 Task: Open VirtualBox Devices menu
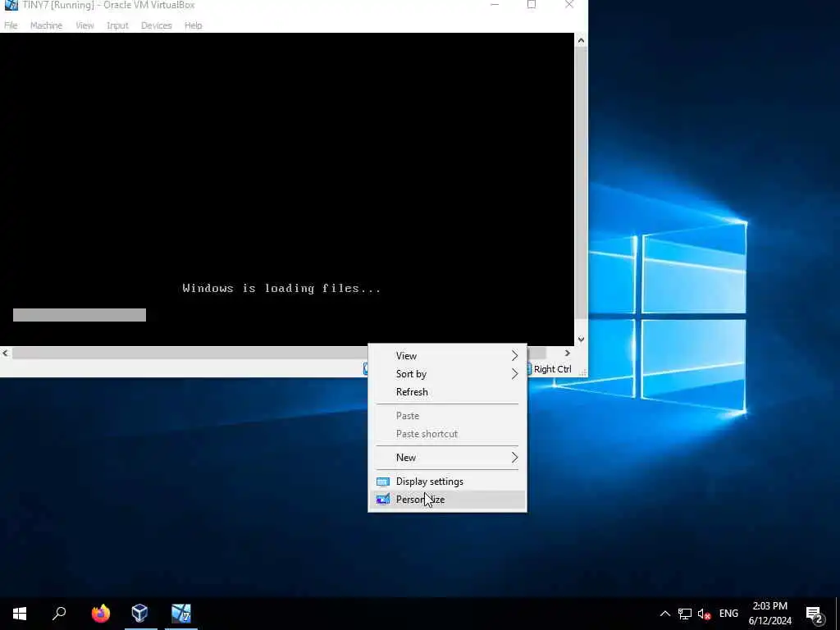click(157, 25)
